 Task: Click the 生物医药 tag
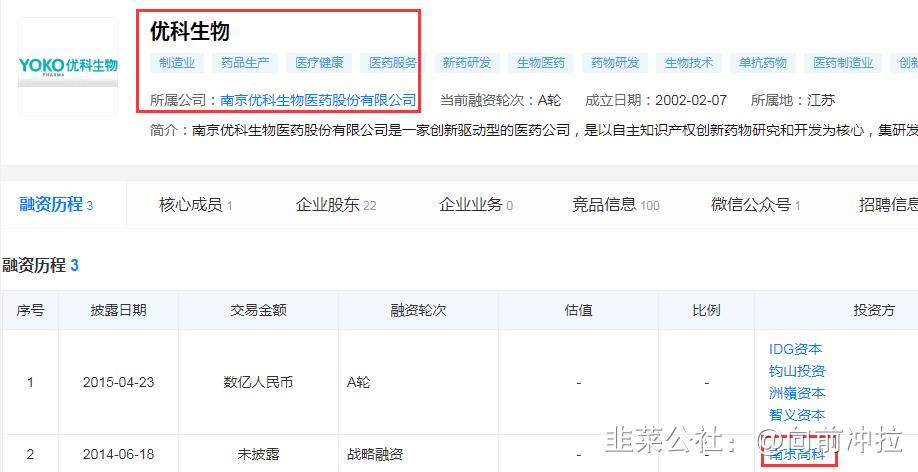[x=540, y=63]
